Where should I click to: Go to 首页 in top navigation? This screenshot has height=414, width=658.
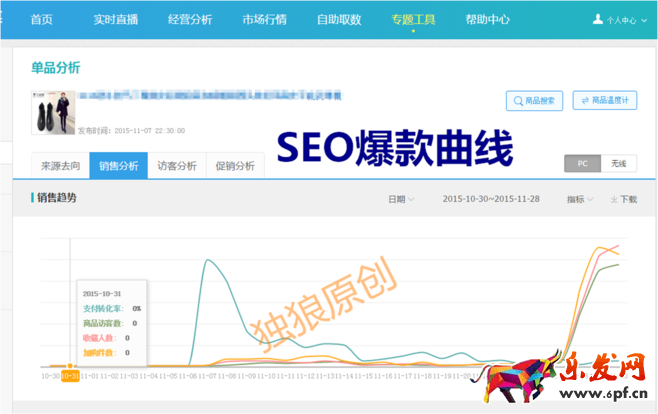[x=41, y=19]
